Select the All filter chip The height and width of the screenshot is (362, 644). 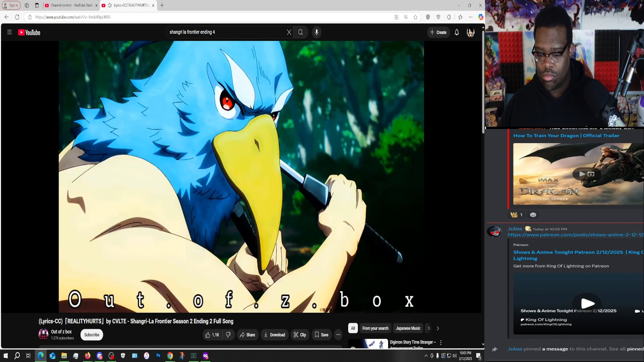pyautogui.click(x=353, y=328)
